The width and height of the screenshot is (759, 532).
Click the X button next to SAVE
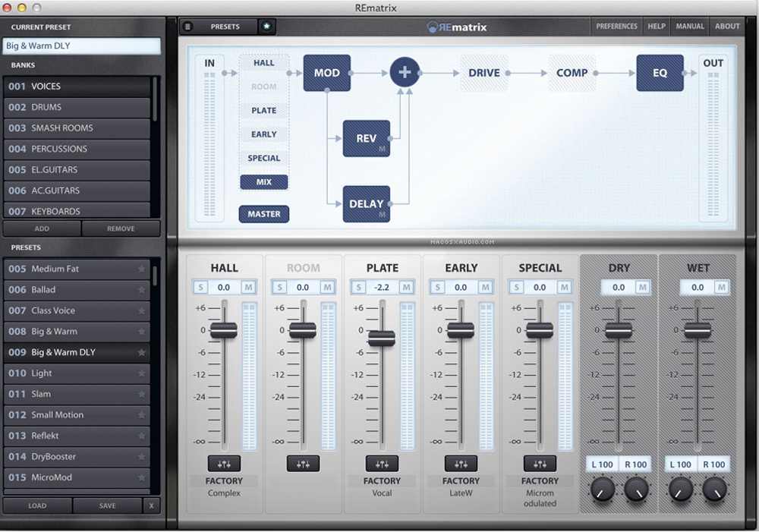click(152, 505)
